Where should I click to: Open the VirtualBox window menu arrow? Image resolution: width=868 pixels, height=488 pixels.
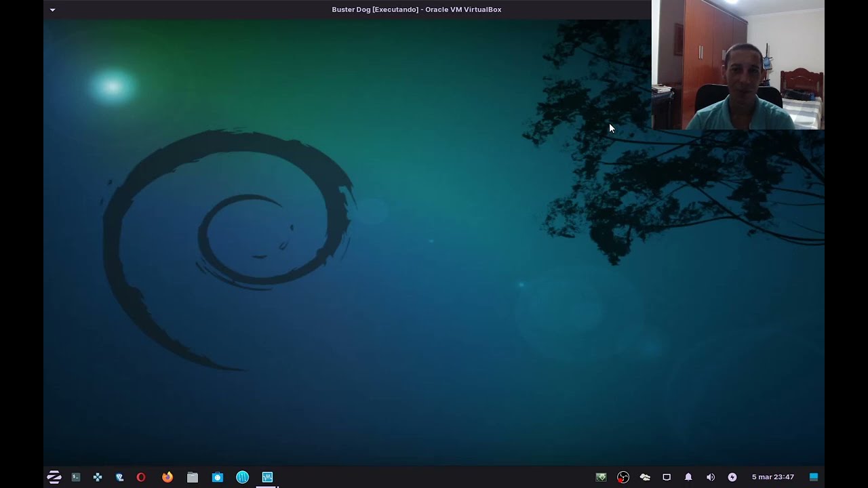click(x=52, y=9)
